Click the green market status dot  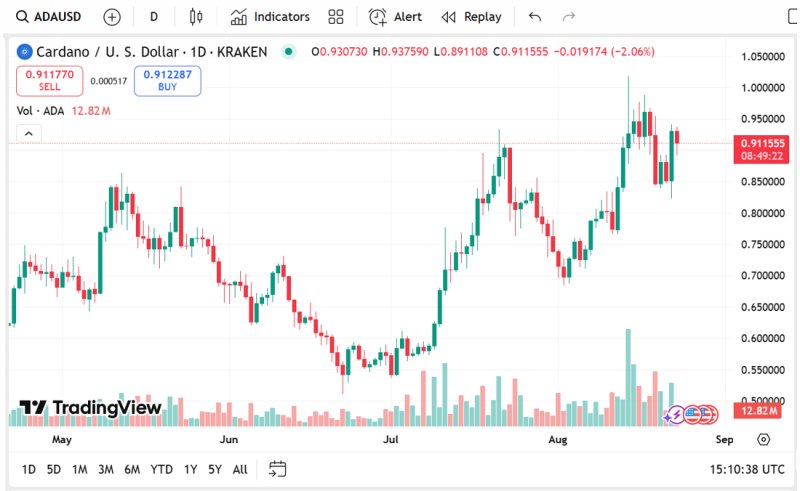pos(289,52)
